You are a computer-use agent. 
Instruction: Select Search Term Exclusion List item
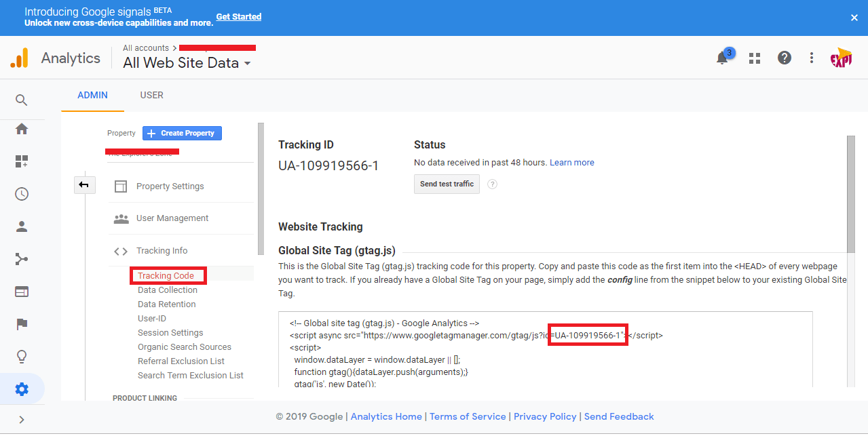[x=191, y=376]
